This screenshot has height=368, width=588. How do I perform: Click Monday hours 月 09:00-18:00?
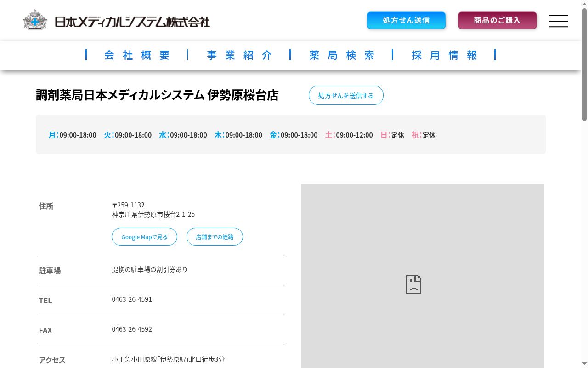pyautogui.click(x=72, y=135)
